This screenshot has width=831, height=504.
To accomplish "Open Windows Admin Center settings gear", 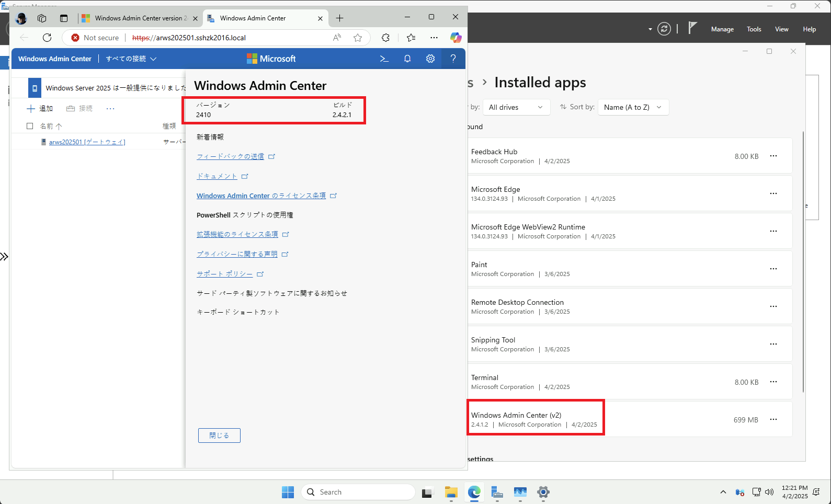I will click(430, 59).
